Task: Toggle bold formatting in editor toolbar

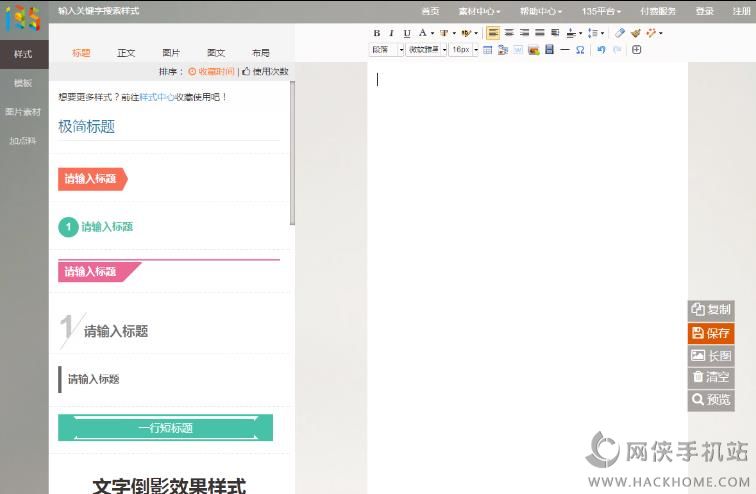Action: coord(377,33)
